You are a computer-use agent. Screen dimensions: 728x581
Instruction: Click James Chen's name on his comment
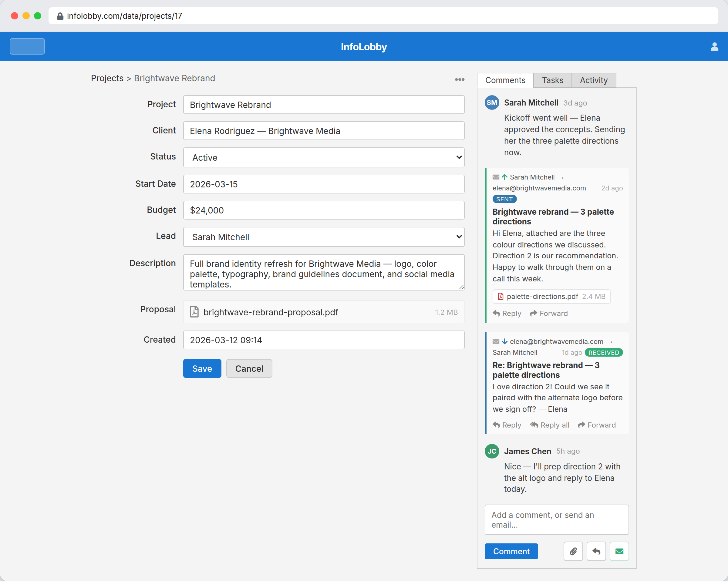pos(527,451)
